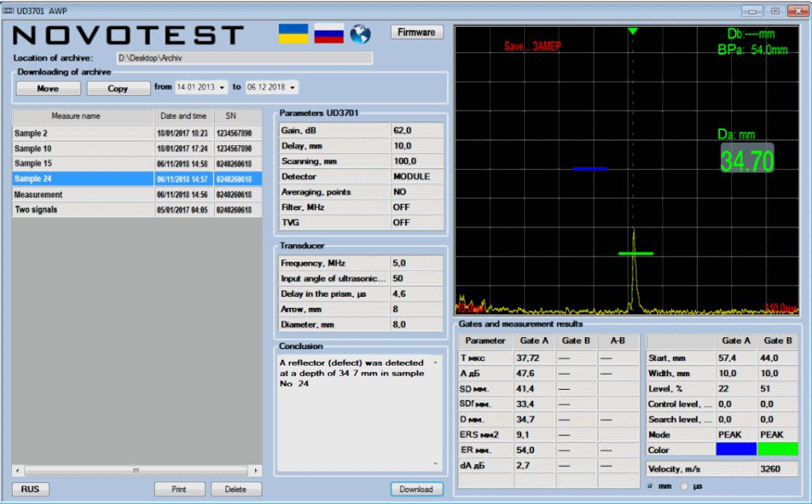Select the 'Sample 15' measurement row
This screenshot has height=504, width=812.
(138, 164)
